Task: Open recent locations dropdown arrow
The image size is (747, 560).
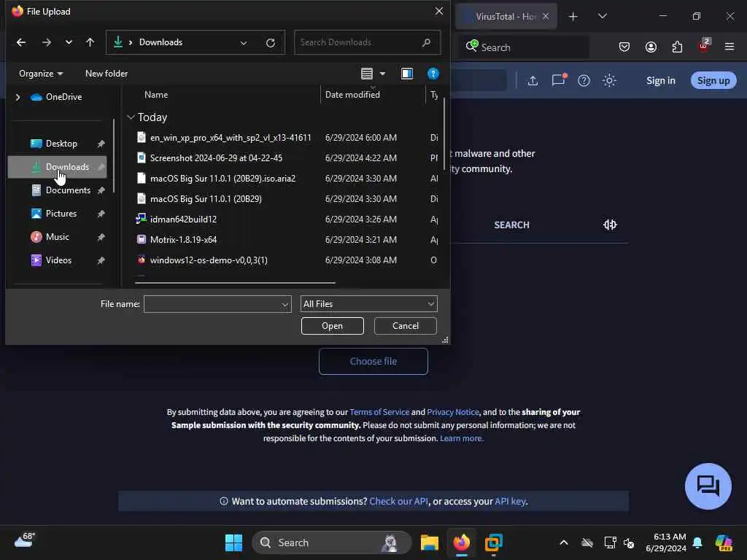Action: tap(69, 42)
